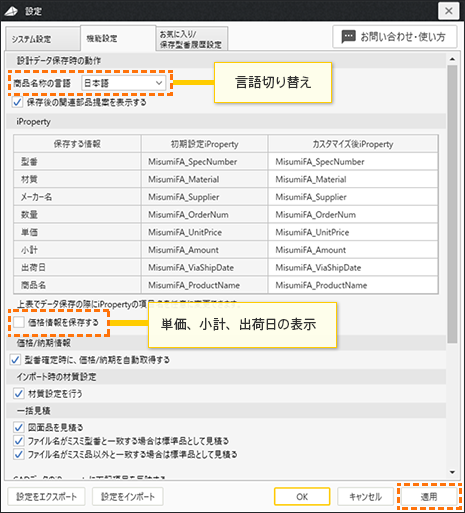Edit customized MisumiFA_SpecNumber cell
The height and width of the screenshot is (513, 465).
(353, 162)
